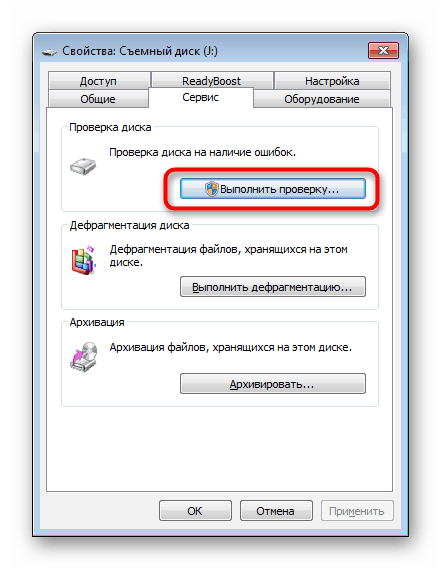
Task: Click the removable drive icon in title bar
Action: point(49,52)
